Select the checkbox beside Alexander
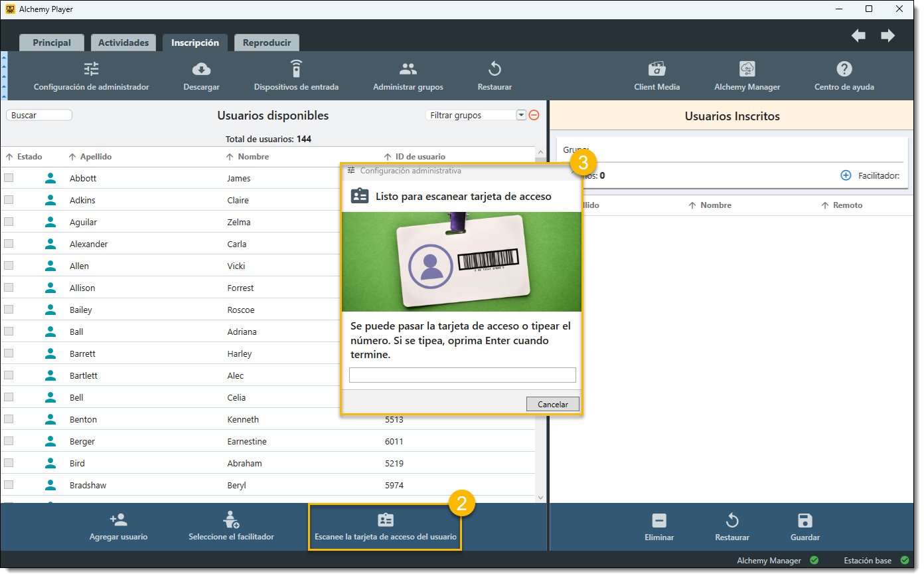 click(9, 244)
